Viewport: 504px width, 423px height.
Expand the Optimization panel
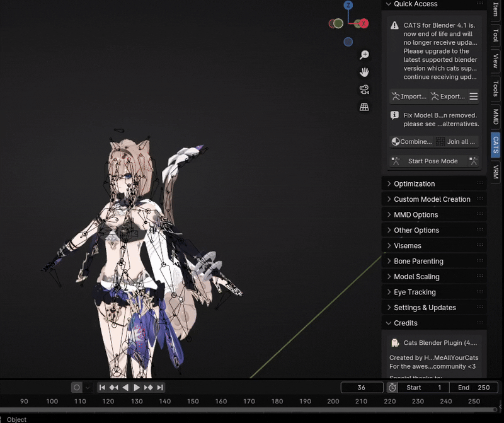tap(434, 183)
